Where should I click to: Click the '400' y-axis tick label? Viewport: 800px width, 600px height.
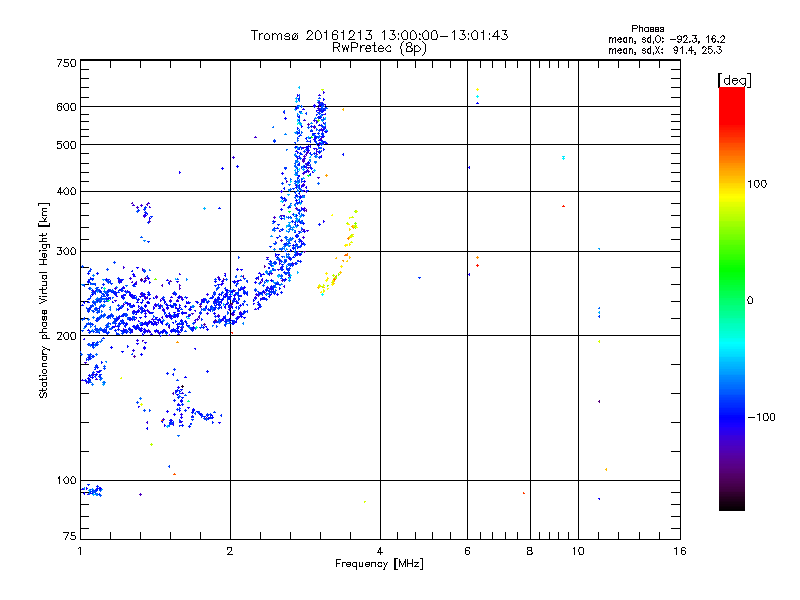coord(66,192)
